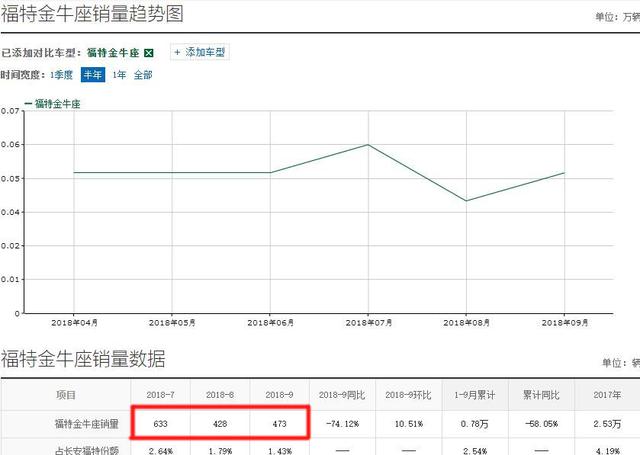The height and width of the screenshot is (455, 640).
Task: Click the 0.06 y-axis label
Action: pos(10,144)
